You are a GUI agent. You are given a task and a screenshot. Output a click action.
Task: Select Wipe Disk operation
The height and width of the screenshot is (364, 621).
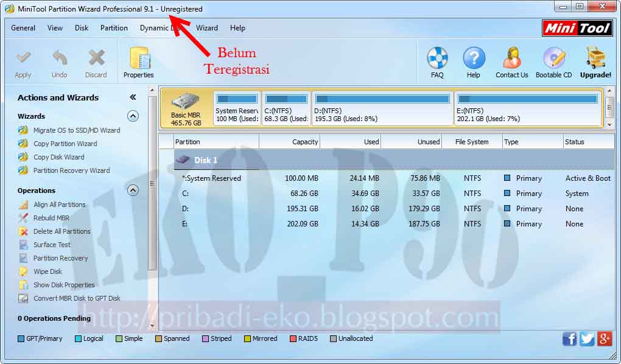click(47, 272)
